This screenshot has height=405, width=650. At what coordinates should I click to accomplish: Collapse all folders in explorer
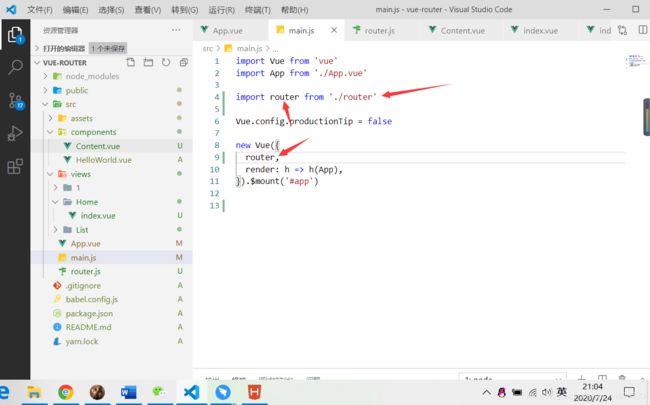point(183,62)
